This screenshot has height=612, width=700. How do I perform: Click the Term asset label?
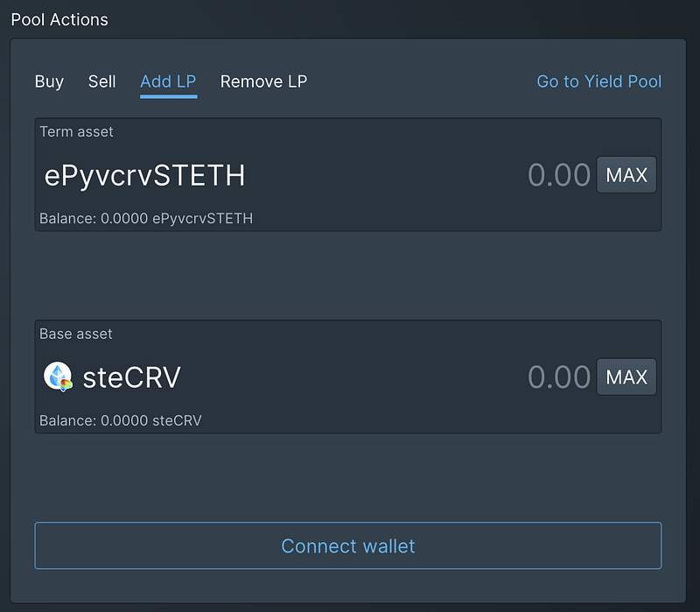tap(76, 132)
